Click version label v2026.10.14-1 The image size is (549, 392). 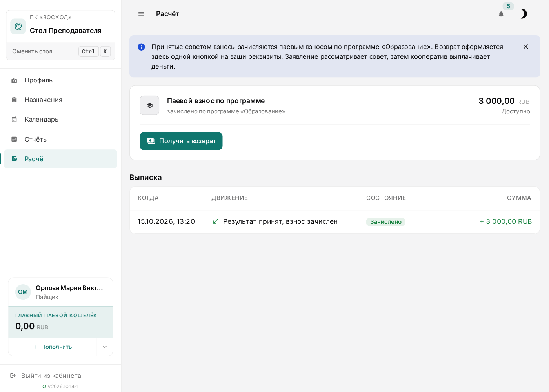tap(63, 387)
